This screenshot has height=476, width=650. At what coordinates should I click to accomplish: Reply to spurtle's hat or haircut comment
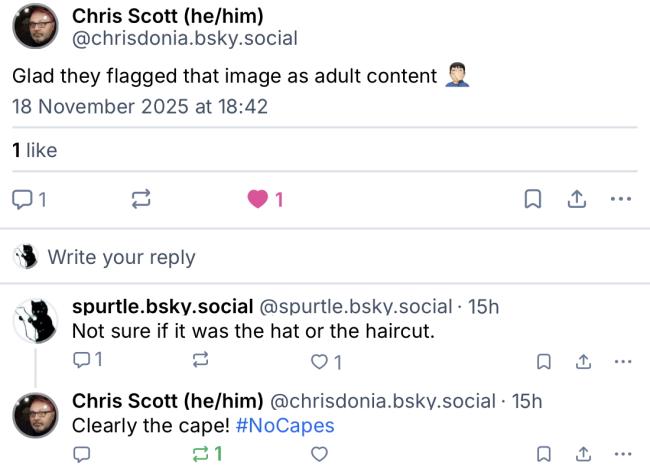(83, 361)
